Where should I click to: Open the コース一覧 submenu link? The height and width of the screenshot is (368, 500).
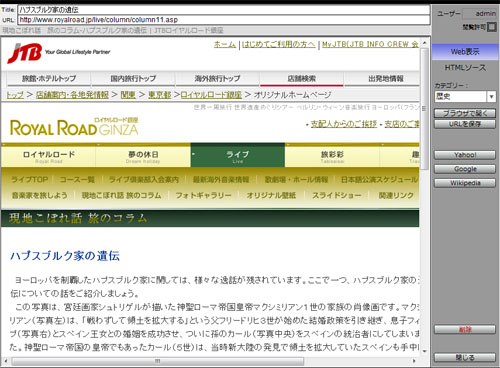[77, 180]
